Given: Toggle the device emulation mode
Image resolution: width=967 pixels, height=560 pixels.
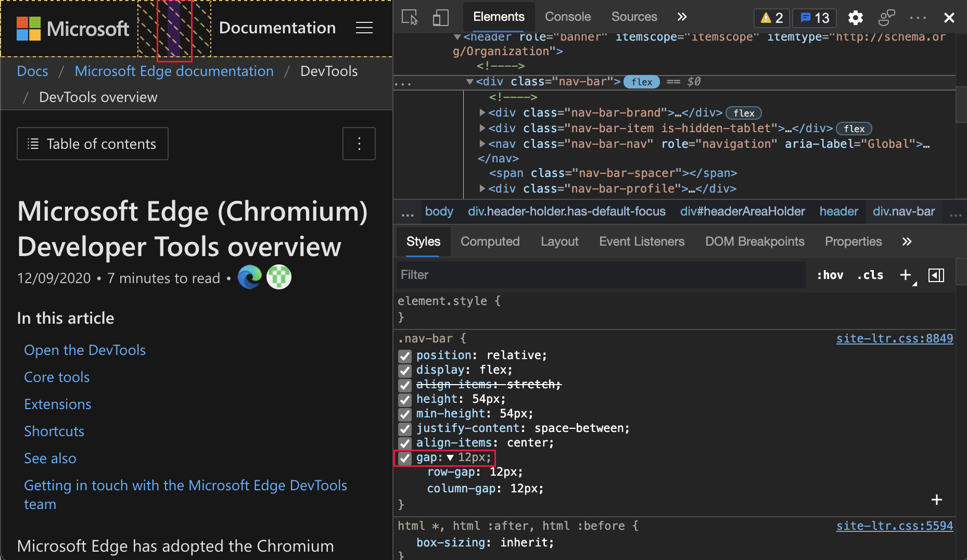Looking at the screenshot, I should 440,17.
